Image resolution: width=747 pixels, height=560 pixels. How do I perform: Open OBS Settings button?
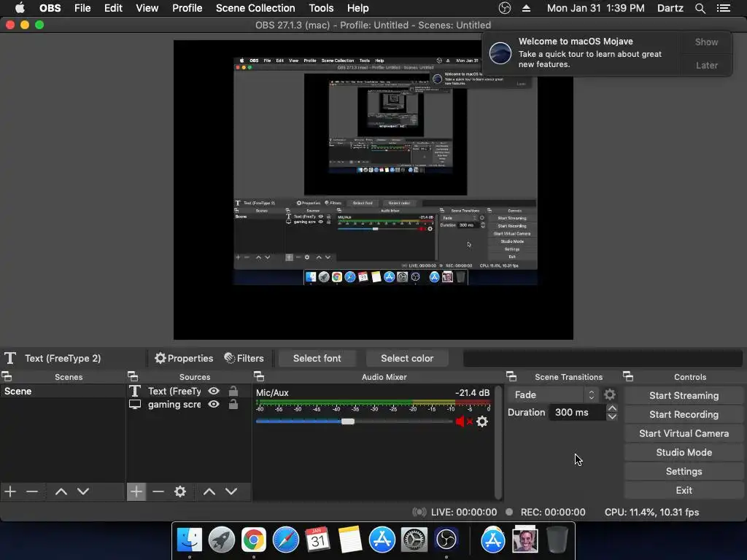point(684,472)
